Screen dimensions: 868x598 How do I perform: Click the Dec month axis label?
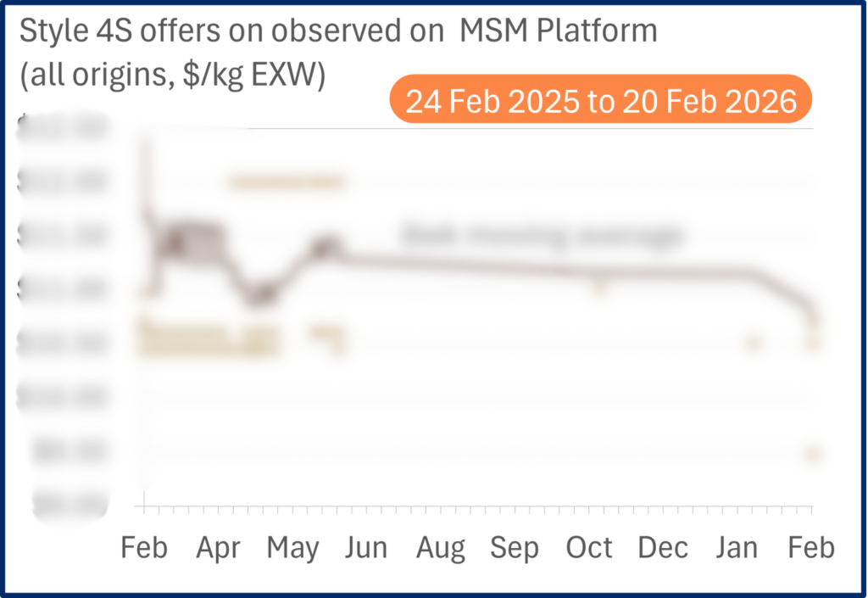663,548
